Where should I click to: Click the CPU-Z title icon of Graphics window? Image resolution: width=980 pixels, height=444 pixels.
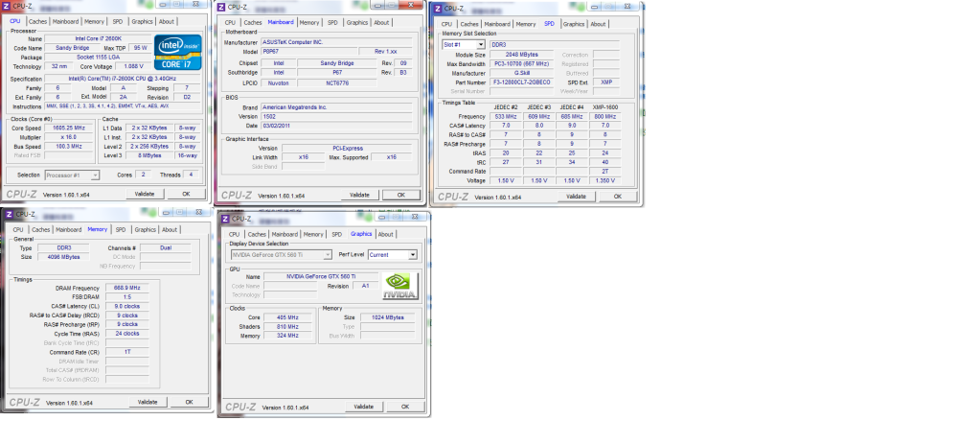coord(225,219)
